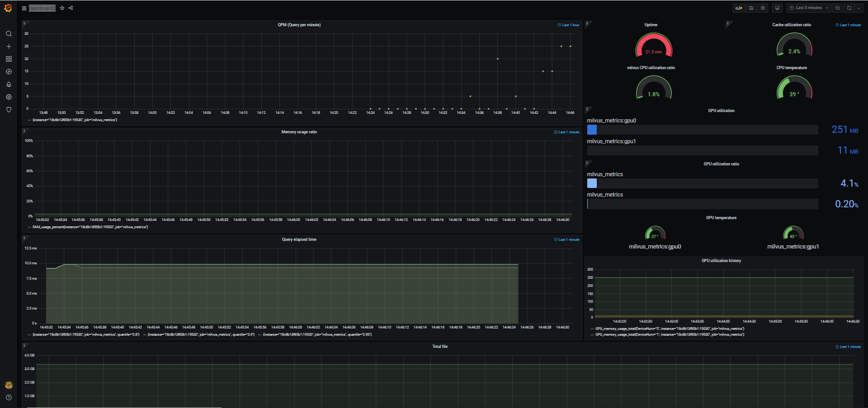Open the Alerting bell icon
868x408 pixels.
pos(9,84)
